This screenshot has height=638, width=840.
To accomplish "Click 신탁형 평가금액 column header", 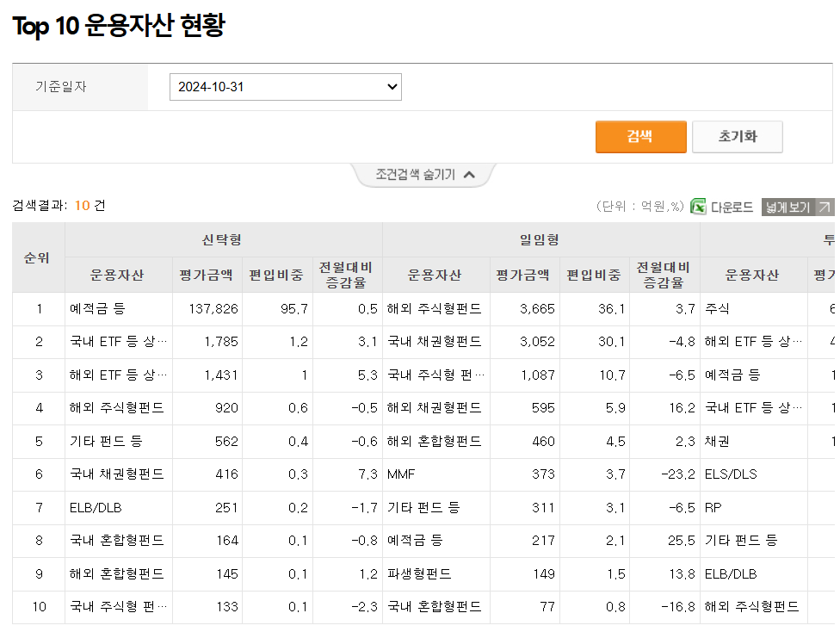I will (207, 275).
